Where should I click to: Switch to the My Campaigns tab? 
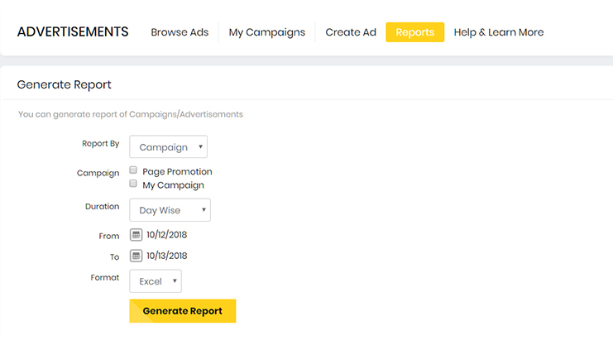[266, 32]
